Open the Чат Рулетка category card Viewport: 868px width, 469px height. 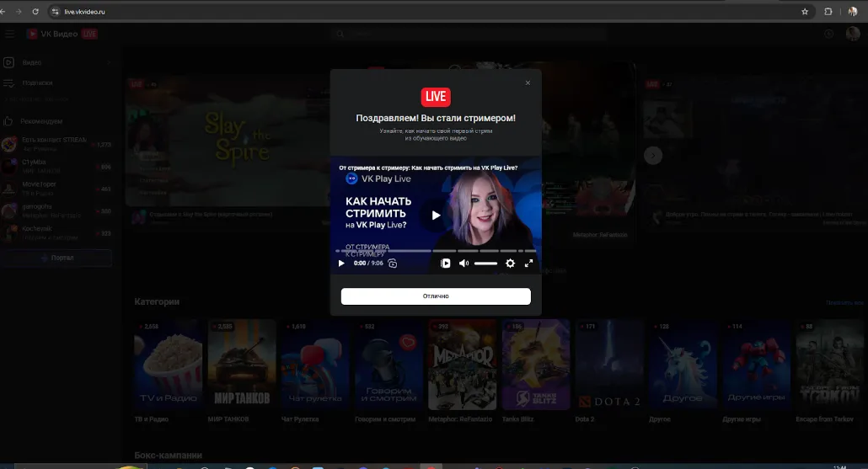(x=315, y=365)
